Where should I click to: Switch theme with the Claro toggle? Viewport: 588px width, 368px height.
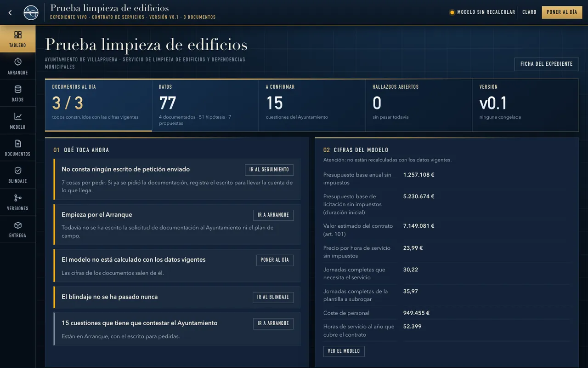coord(529,12)
